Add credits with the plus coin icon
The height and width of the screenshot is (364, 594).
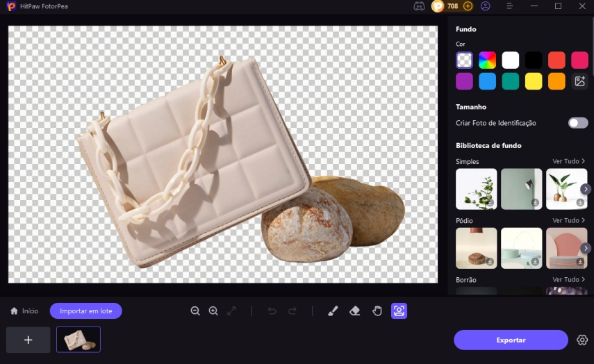[468, 6]
